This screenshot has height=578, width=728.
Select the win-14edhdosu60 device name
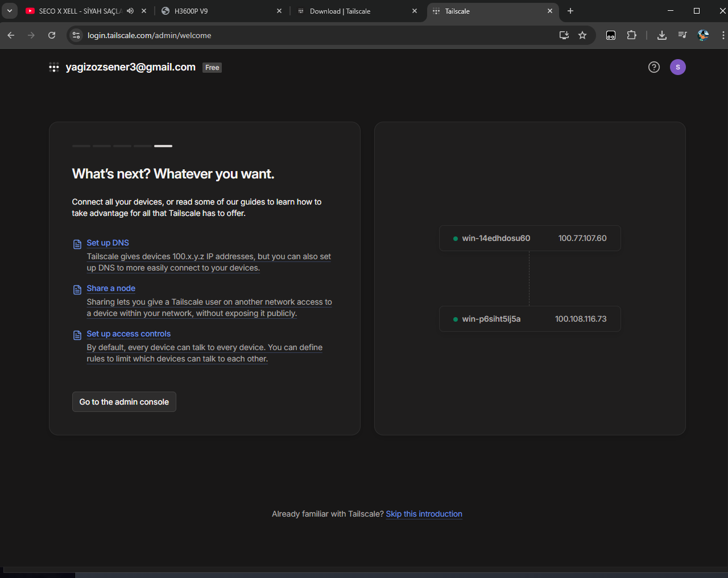tap(497, 238)
